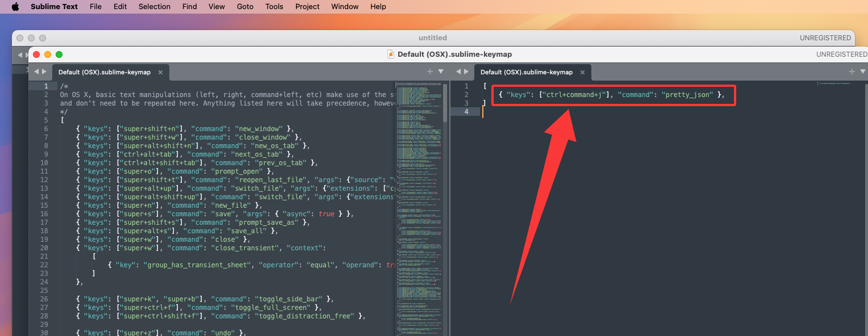Open the Selection menu
This screenshot has width=868, height=336.
155,7
